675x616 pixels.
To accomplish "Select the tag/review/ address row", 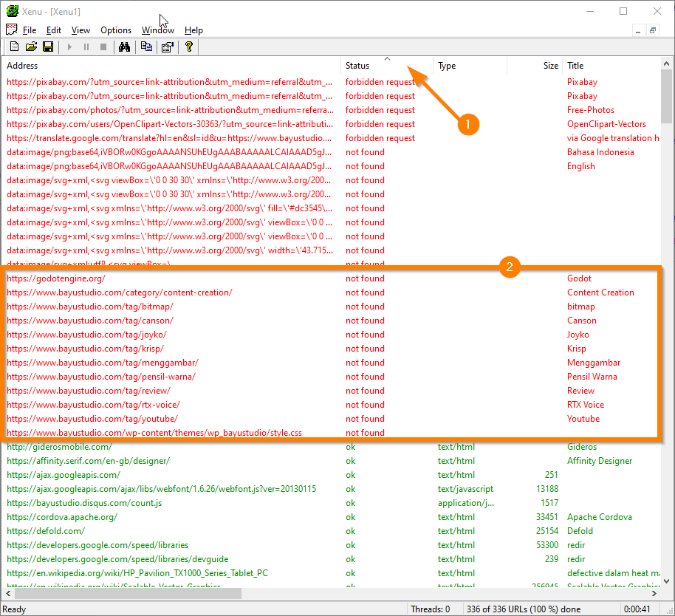I will pyautogui.click(x=332, y=391).
